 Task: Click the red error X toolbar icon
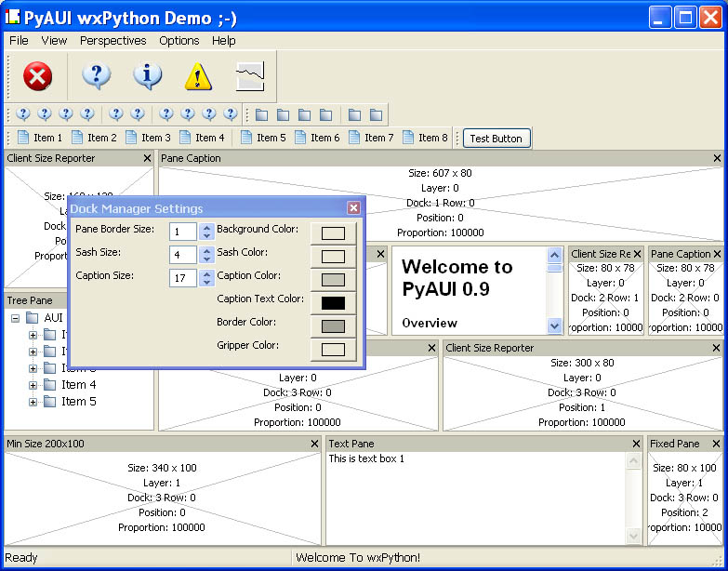(37, 76)
